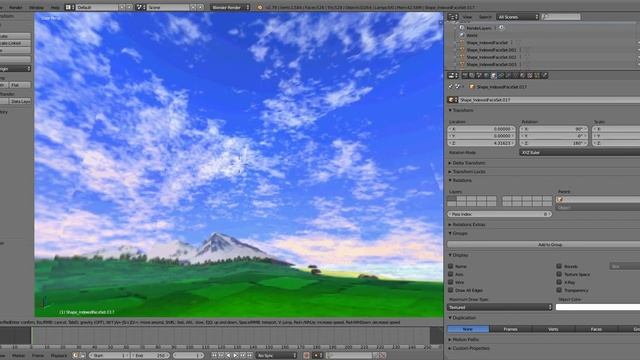Click the object name field Shape_IndexedFaceSet.017

pos(549,100)
